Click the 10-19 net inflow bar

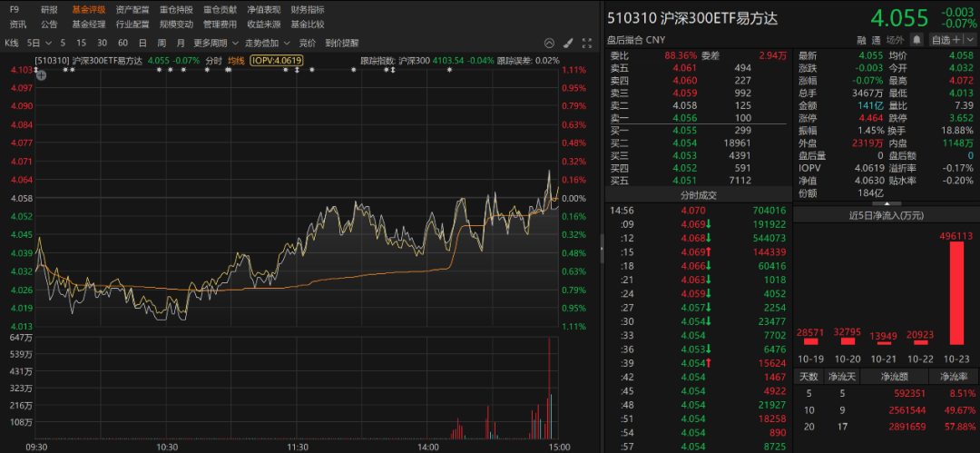(x=810, y=341)
